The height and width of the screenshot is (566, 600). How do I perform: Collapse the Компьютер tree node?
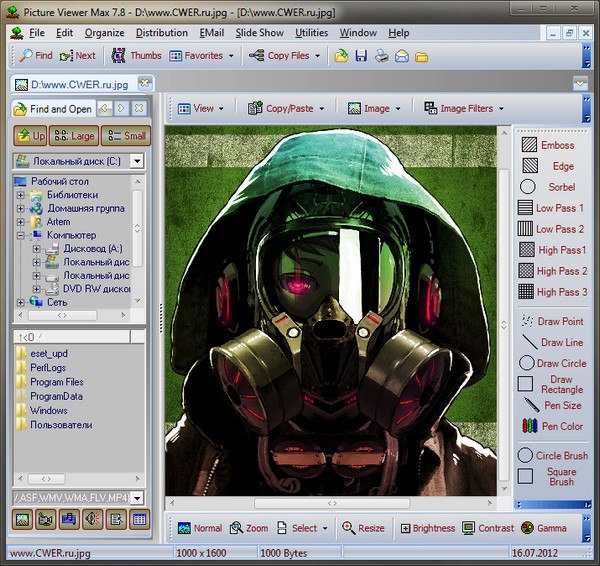[x=21, y=235]
